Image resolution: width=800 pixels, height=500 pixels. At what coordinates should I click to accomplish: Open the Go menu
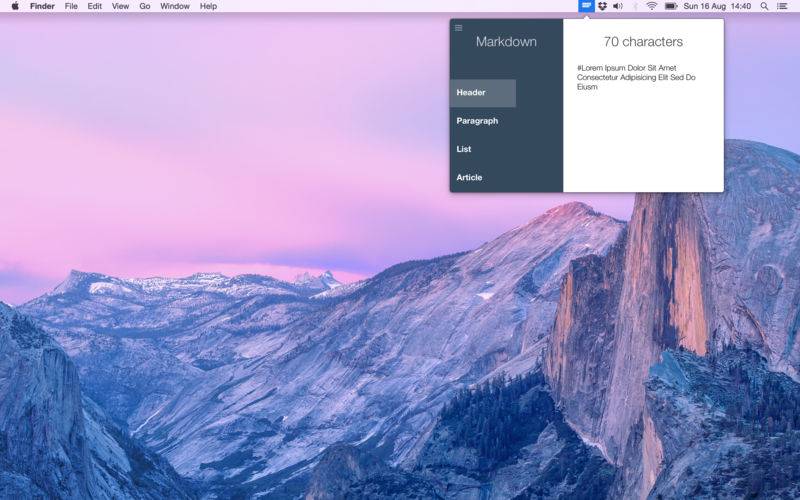point(145,6)
